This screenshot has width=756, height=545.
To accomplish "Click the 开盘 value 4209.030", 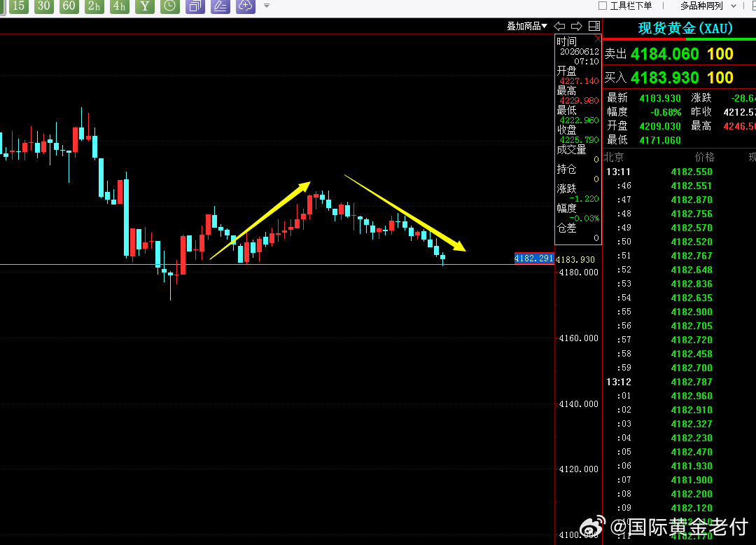I will click(660, 126).
